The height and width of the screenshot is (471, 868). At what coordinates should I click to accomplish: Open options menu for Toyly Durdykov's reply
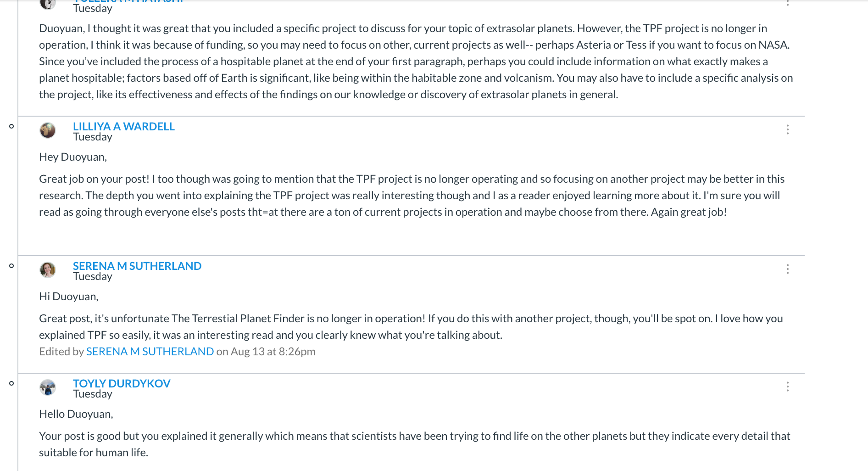coord(787,387)
